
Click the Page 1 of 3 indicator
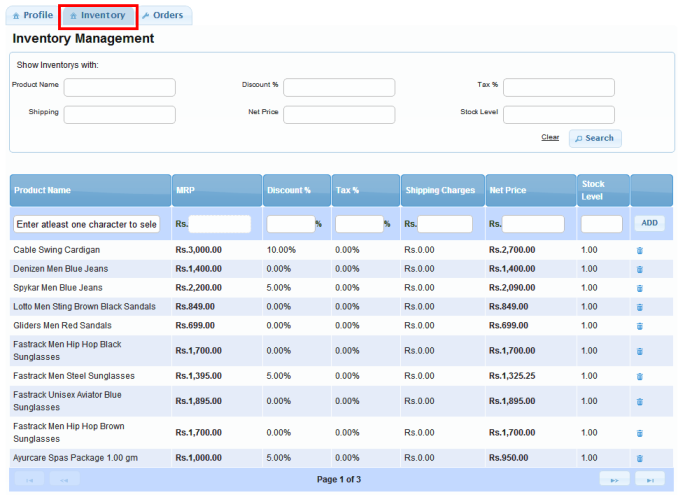click(x=339, y=479)
